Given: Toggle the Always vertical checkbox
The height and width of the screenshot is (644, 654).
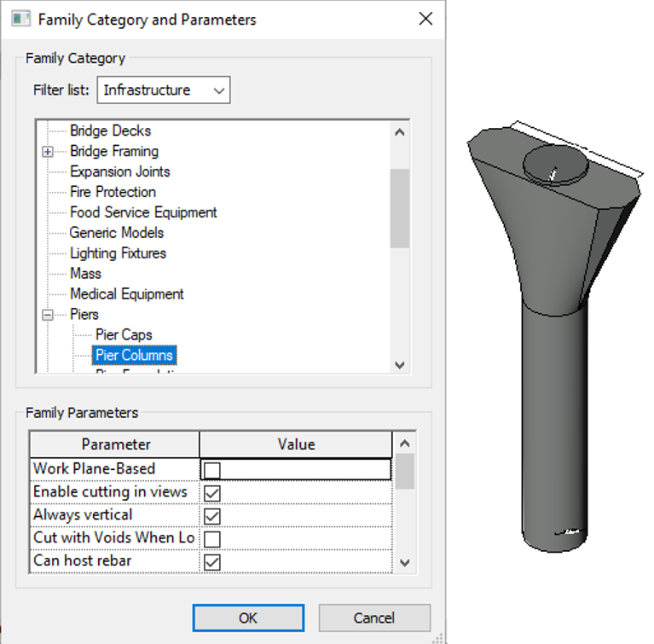Looking at the screenshot, I should [x=212, y=516].
